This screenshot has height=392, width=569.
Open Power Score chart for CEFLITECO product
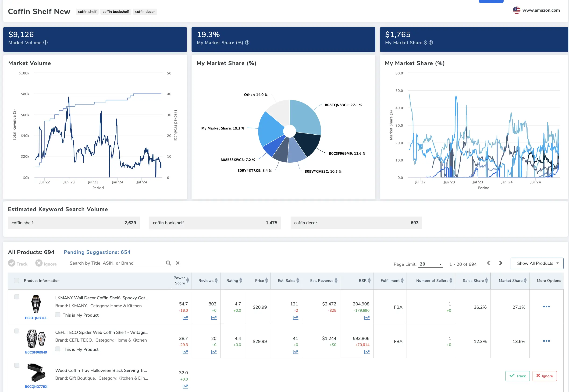pos(185,352)
